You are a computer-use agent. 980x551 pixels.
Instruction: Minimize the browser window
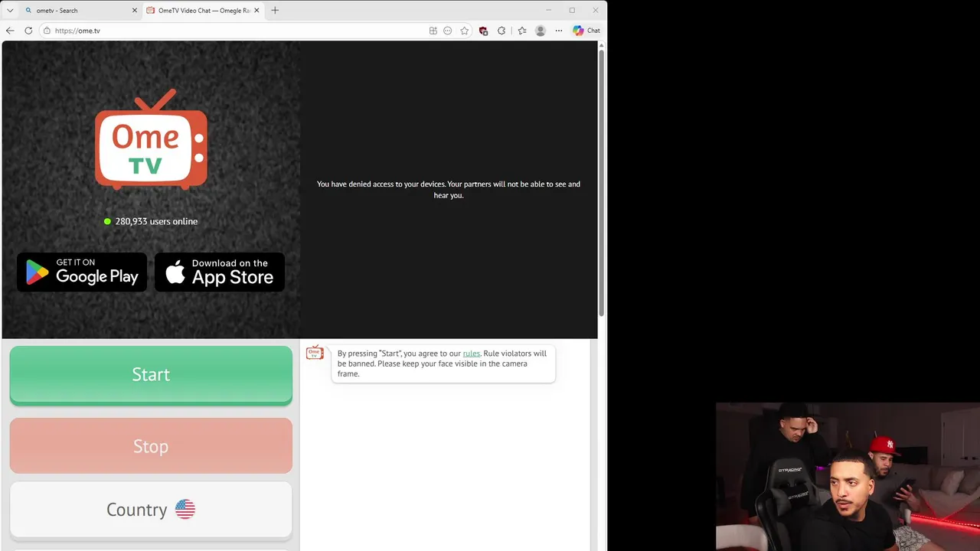coord(549,11)
